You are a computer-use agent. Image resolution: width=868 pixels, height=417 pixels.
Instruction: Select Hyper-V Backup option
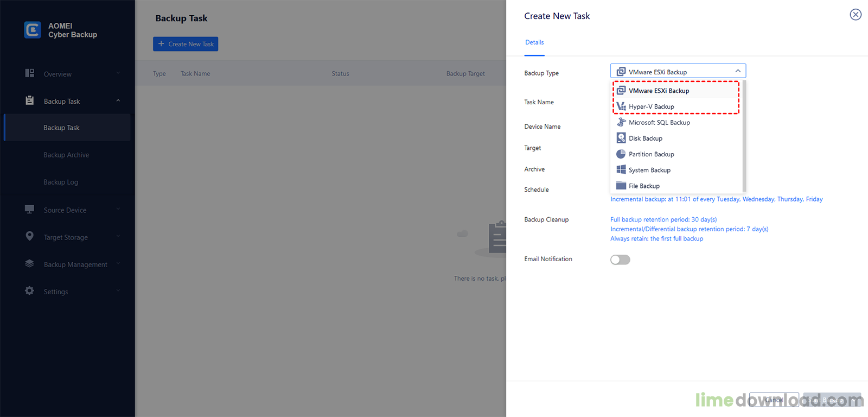point(676,106)
